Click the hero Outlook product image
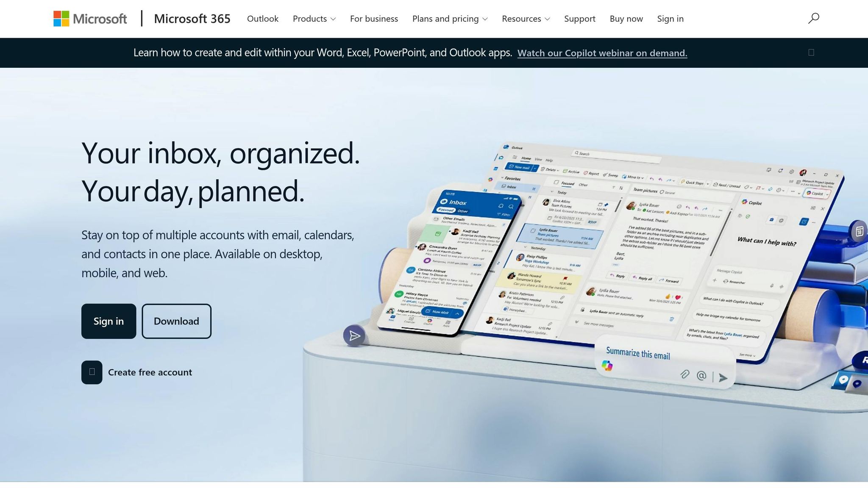Viewport: 868px width, 488px height. [x=585, y=275]
